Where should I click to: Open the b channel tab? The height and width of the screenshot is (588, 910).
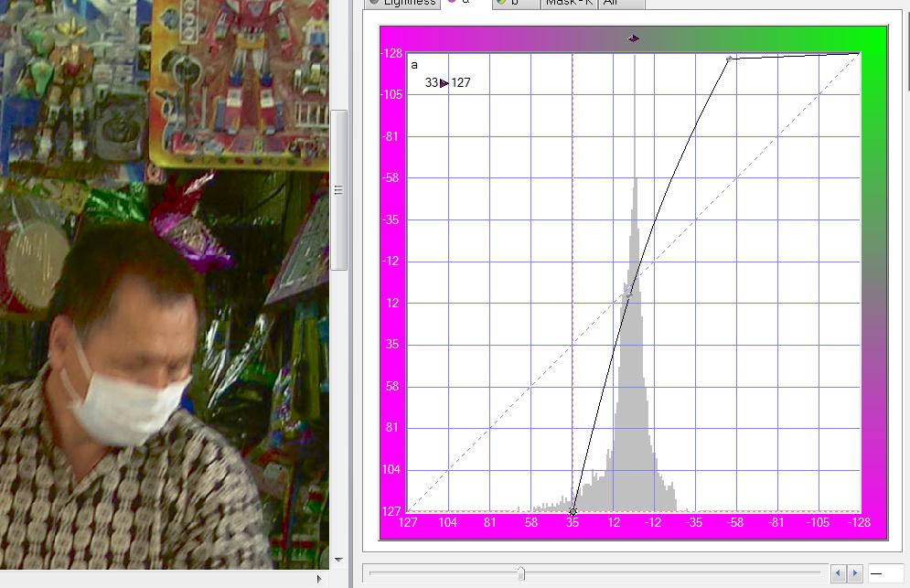tap(516, 3)
